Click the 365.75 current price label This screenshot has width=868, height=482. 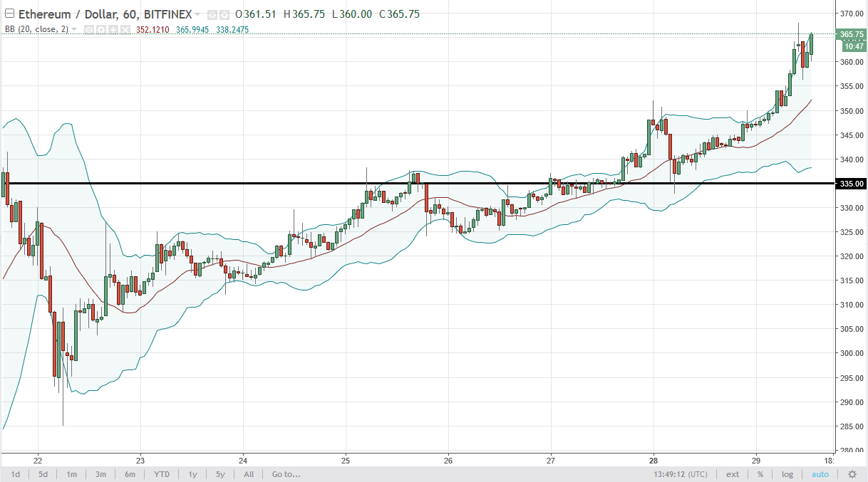(851, 34)
